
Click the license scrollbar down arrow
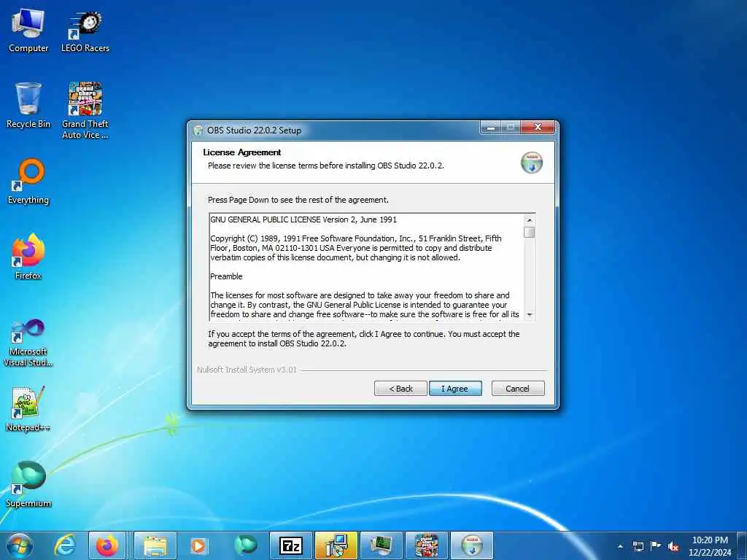[x=530, y=315]
